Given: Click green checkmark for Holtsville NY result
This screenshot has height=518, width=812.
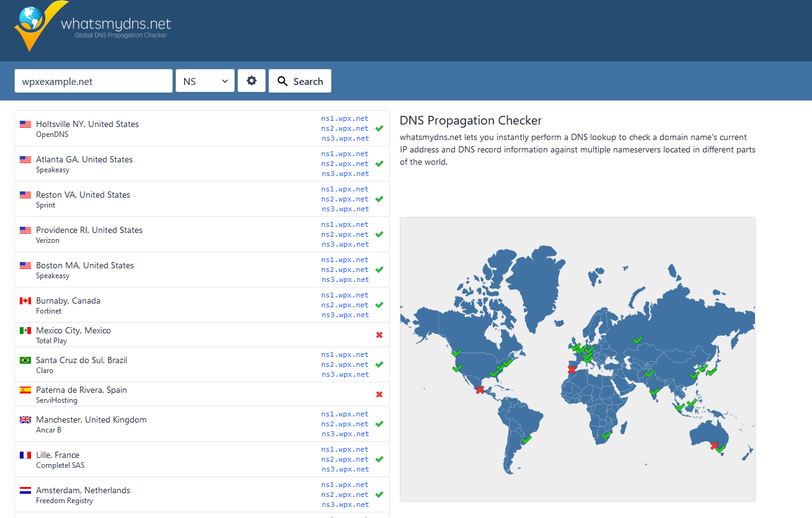Looking at the screenshot, I should [379, 129].
